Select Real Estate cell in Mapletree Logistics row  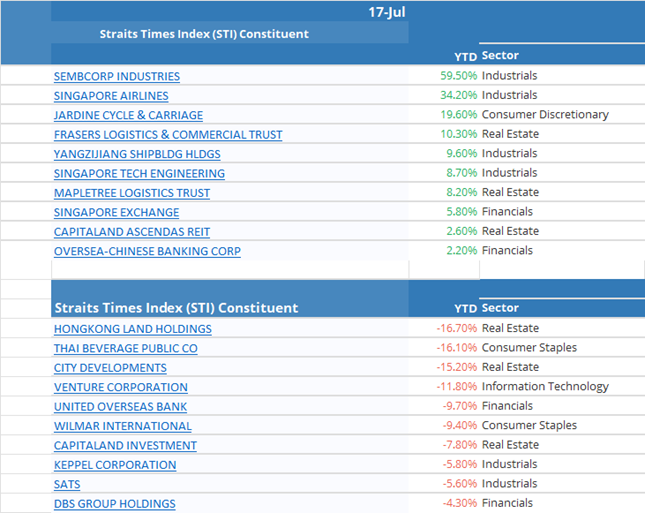point(510,192)
